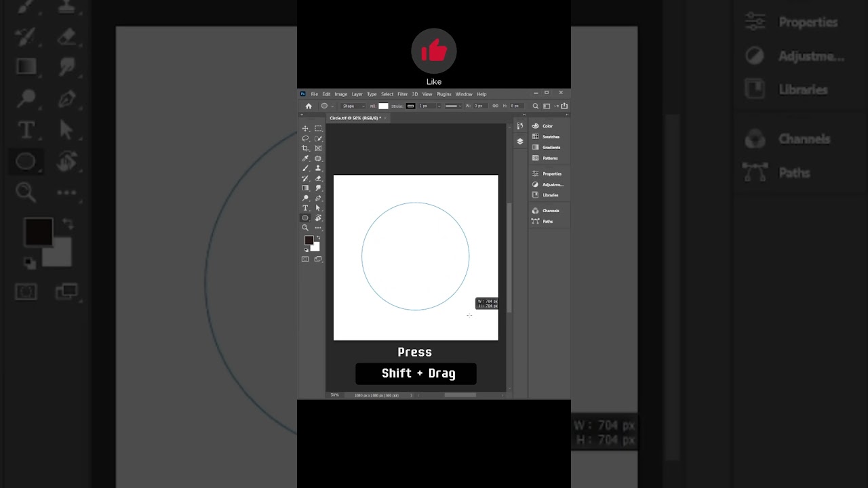
Task: Click the 50% zoom level field
Action: coord(335,395)
